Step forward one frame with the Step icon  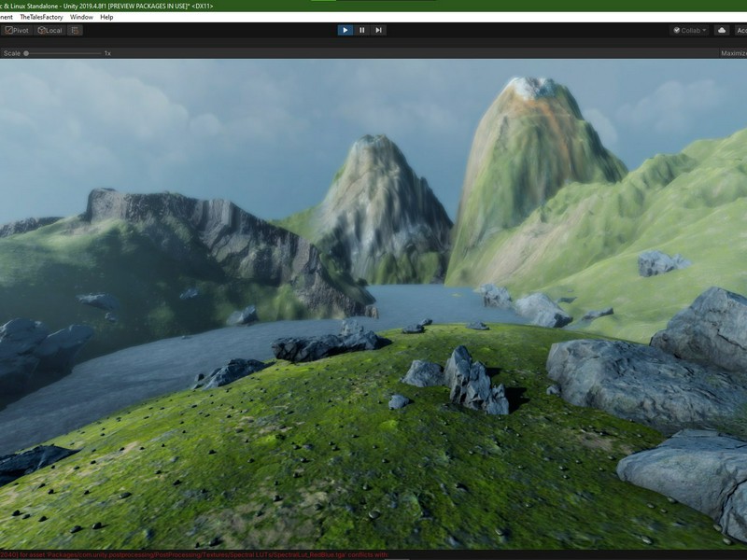377,29
